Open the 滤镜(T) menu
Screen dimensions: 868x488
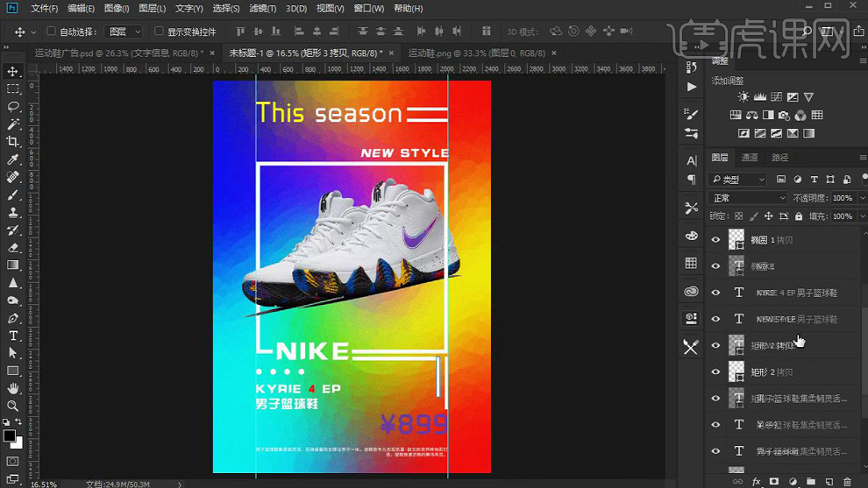coord(262,8)
